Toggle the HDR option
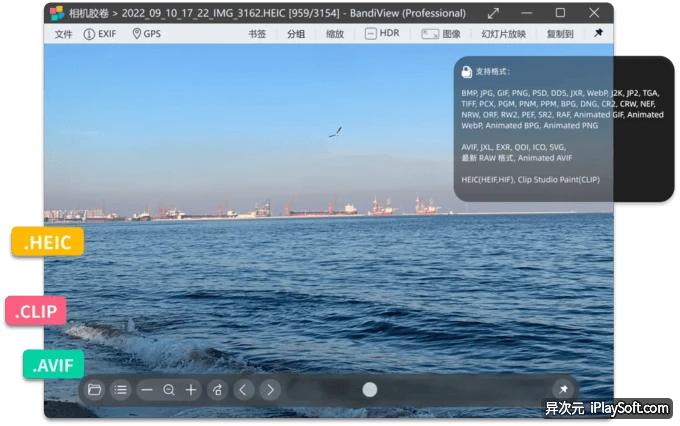The height and width of the screenshot is (426, 680). (382, 33)
